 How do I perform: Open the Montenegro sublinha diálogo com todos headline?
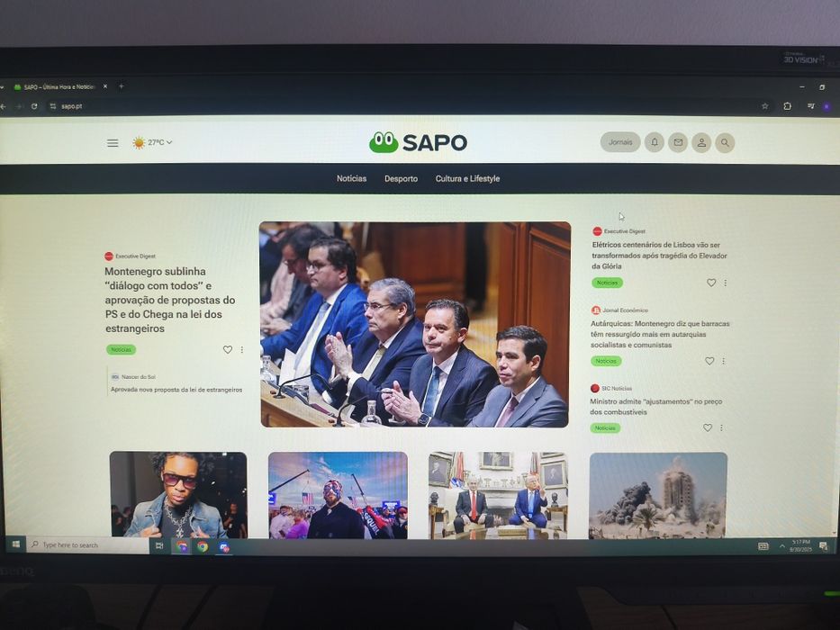[170, 300]
